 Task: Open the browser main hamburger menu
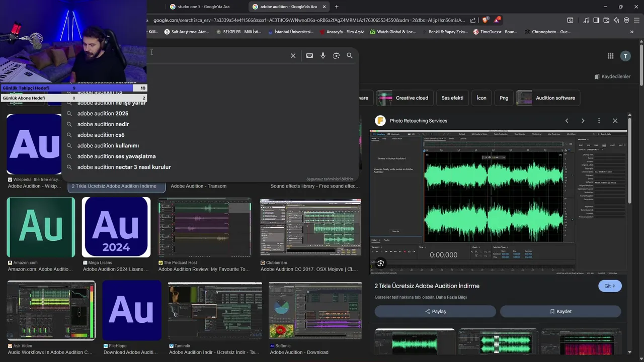636,20
